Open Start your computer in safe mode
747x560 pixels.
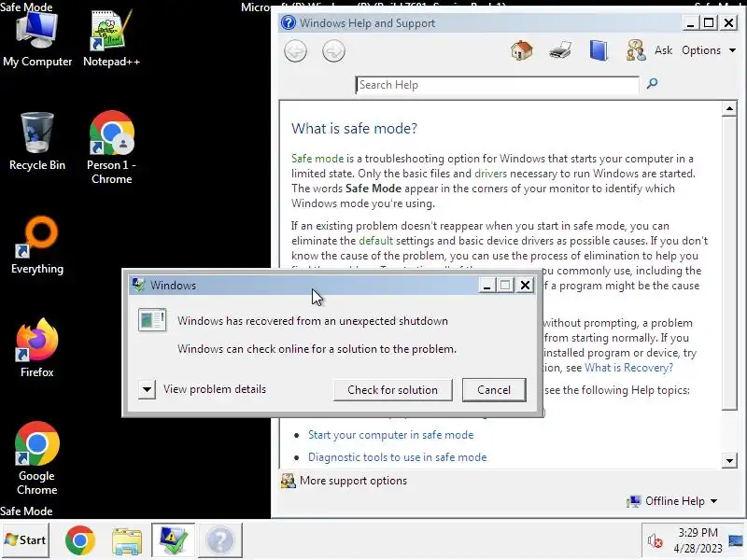390,435
